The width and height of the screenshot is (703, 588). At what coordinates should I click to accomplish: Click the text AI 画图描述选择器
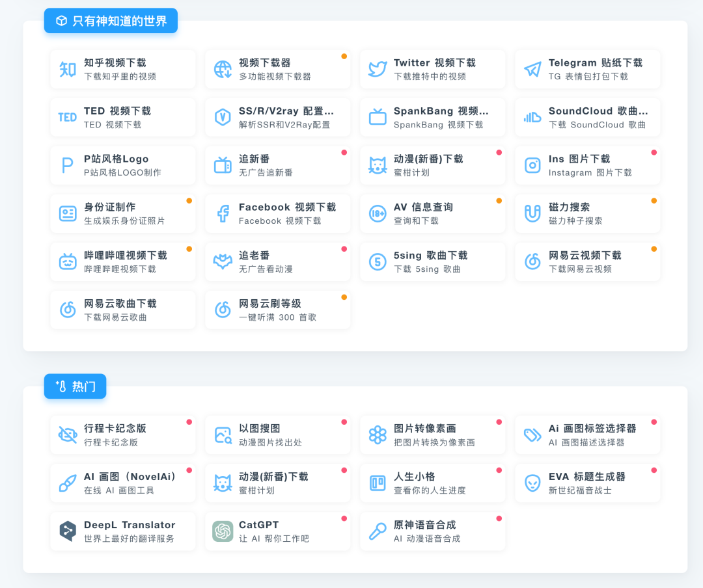click(x=586, y=442)
